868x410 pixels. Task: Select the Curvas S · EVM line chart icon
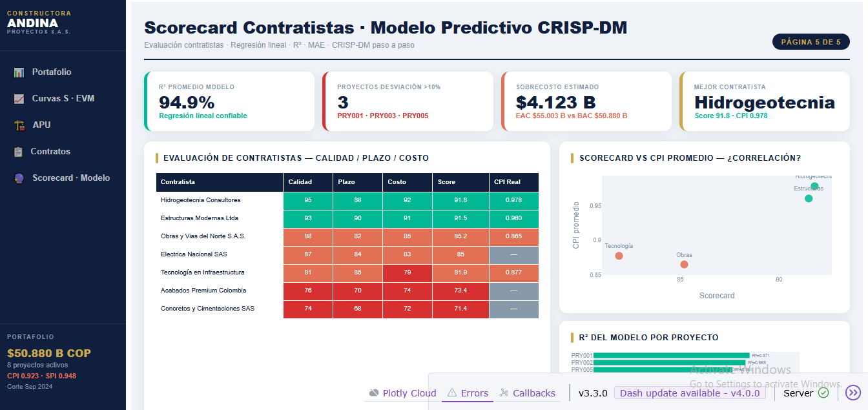20,98
